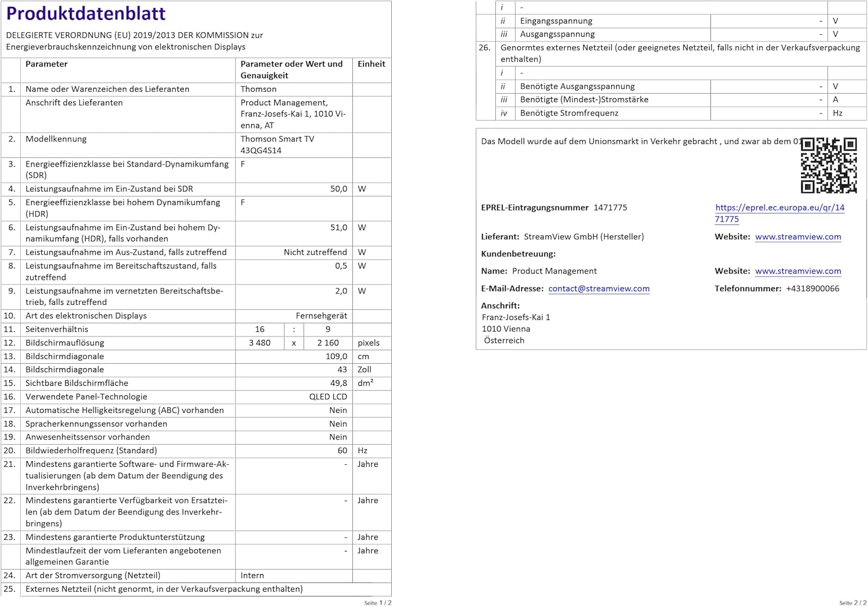The height and width of the screenshot is (606, 868).
Task: Click the 'Intern' power supply type value
Action: pos(252,575)
